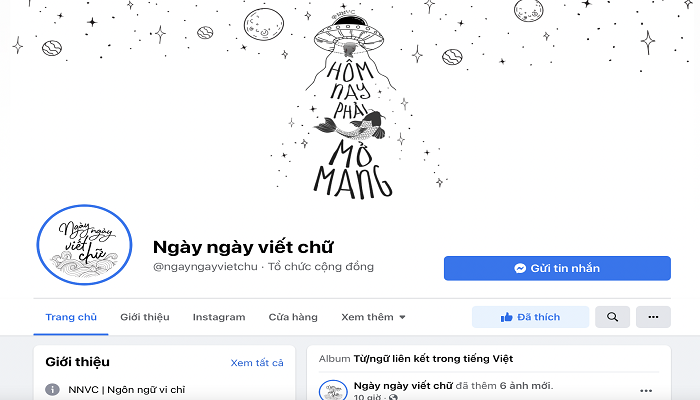Open the Instagram tab
The image size is (700, 400).
(219, 317)
